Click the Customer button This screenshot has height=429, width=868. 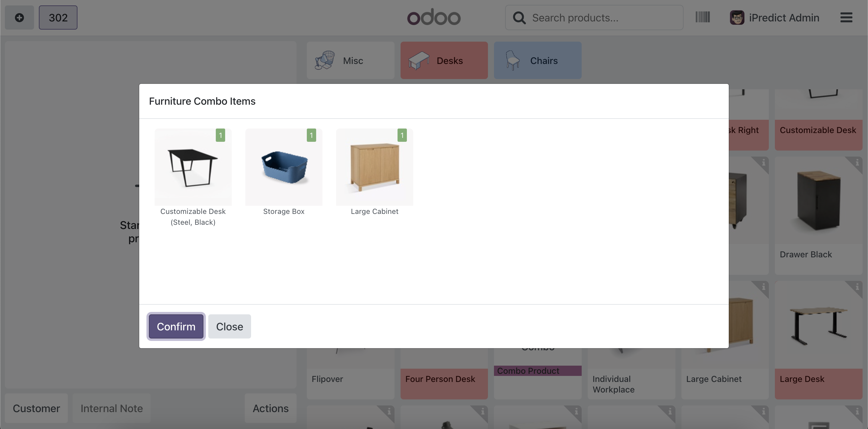pyautogui.click(x=36, y=408)
